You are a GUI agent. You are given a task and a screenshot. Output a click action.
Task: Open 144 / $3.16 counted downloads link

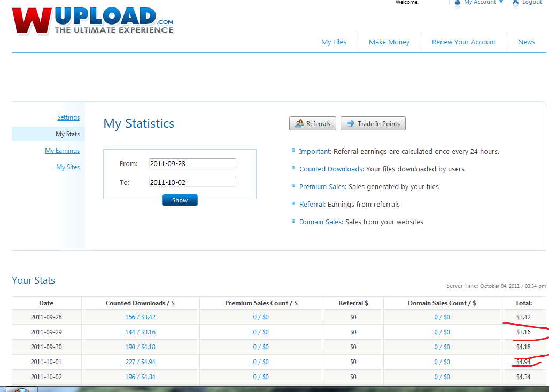tap(141, 332)
